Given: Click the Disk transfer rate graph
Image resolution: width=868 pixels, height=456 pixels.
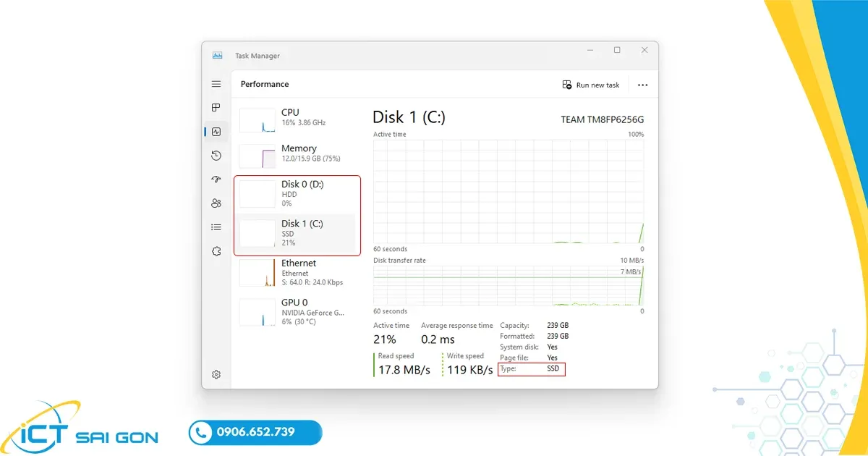Looking at the screenshot, I should 506,286.
